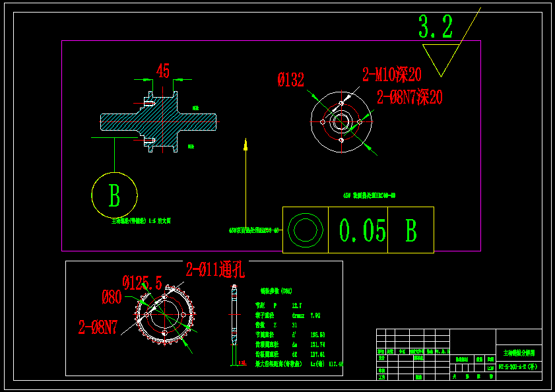Viewport: 555px width, 392px height.
Task: Select the "12.7" pitch value in the table
Action: click(x=296, y=306)
